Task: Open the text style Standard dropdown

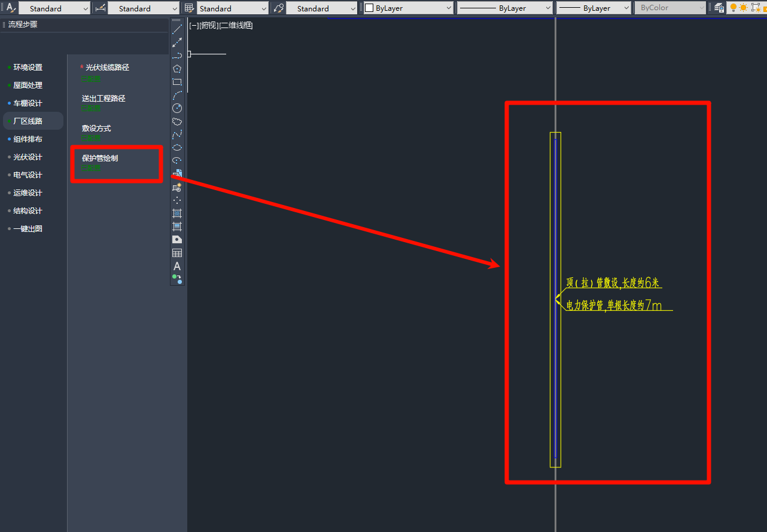Action: [54, 8]
